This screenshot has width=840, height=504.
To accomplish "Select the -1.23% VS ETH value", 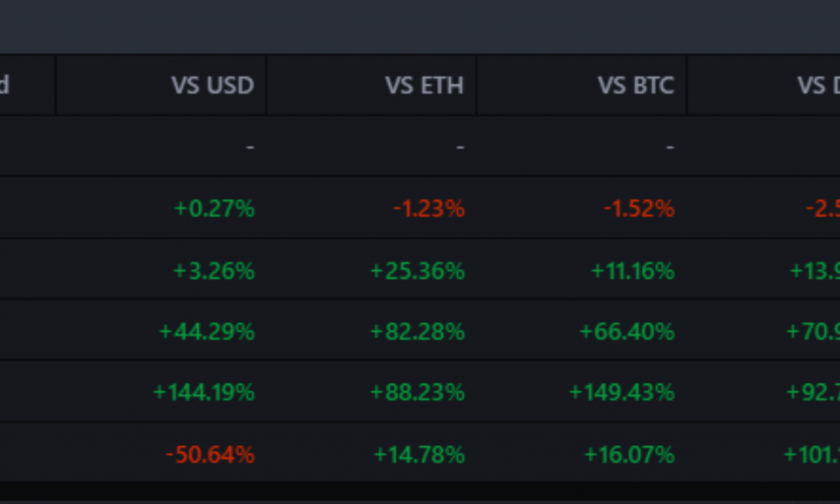I will (429, 208).
